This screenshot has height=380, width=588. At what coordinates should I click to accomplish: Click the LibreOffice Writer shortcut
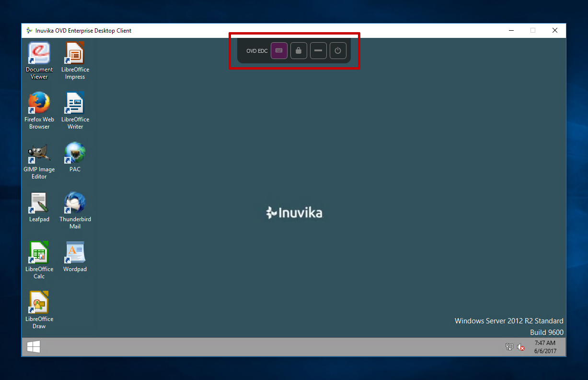click(75, 104)
